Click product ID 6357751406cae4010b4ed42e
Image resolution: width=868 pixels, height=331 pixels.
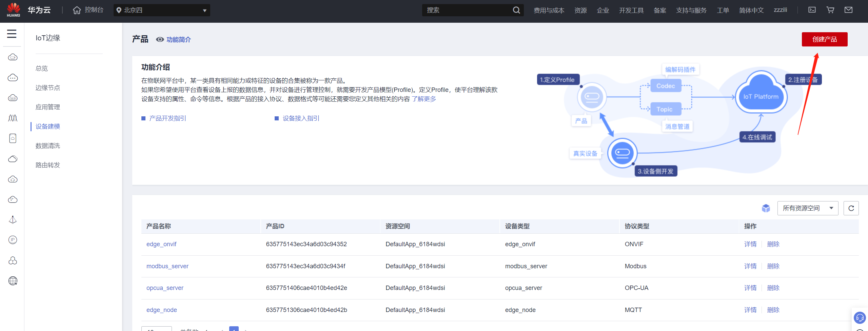[307, 288]
